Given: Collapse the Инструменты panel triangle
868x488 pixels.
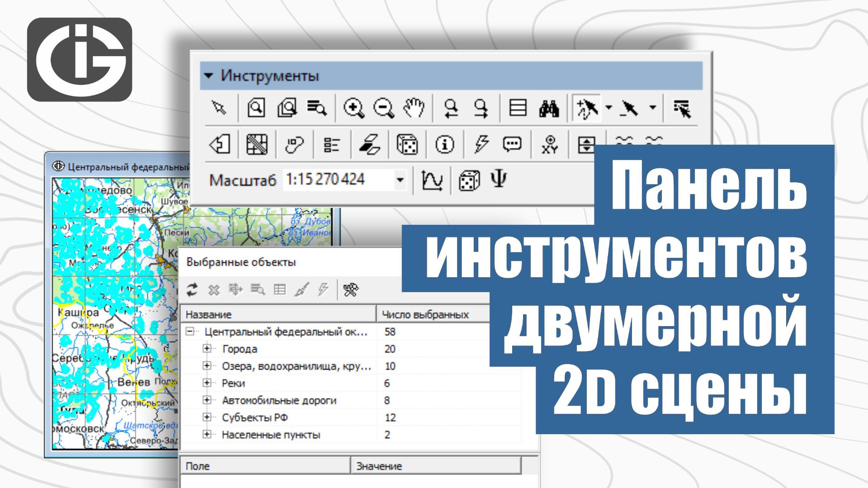Looking at the screenshot, I should point(208,76).
